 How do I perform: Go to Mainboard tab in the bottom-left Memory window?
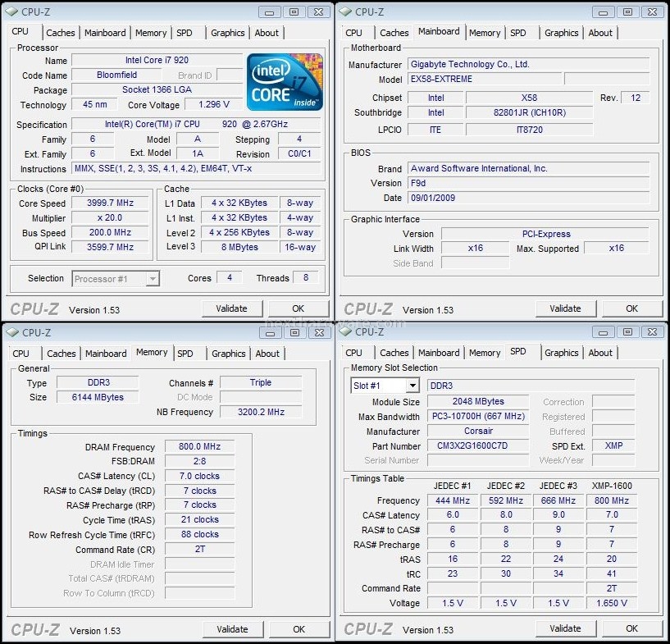tap(106, 354)
